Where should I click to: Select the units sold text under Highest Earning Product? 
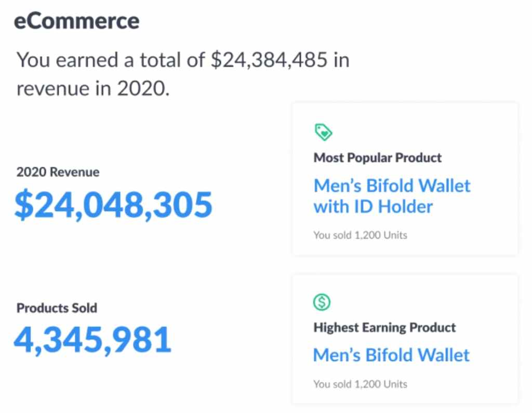pos(359,384)
